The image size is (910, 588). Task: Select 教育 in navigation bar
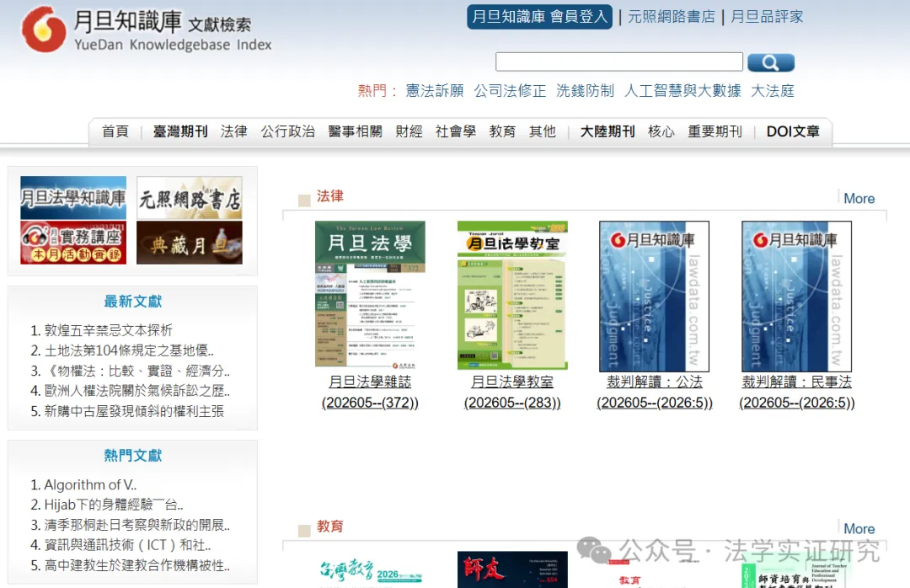tap(502, 131)
